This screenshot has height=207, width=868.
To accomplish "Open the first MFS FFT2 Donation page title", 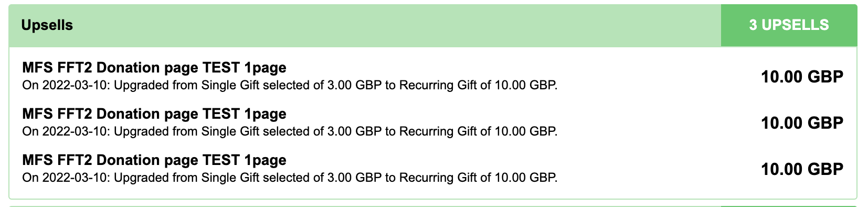I will tap(154, 68).
